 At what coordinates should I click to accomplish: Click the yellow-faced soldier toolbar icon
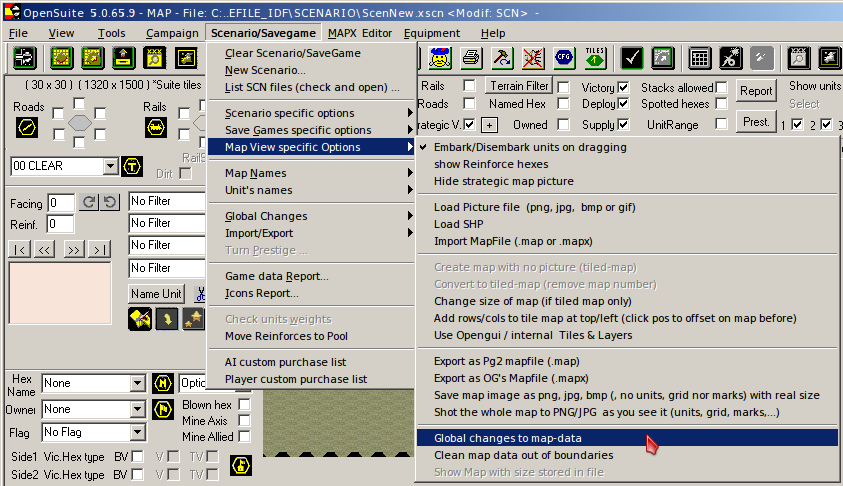coord(440,58)
